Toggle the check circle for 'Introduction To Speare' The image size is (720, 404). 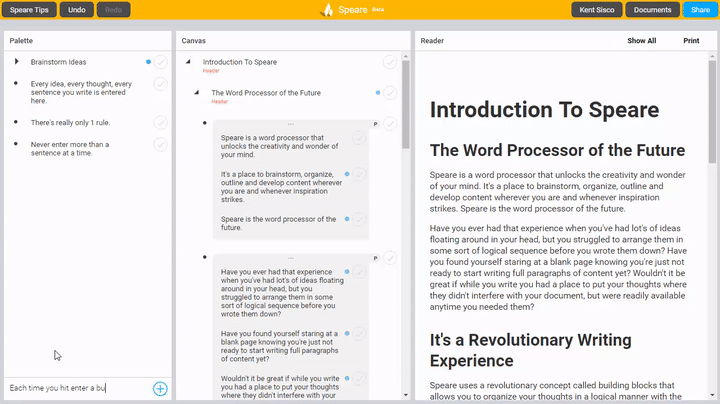click(x=389, y=62)
